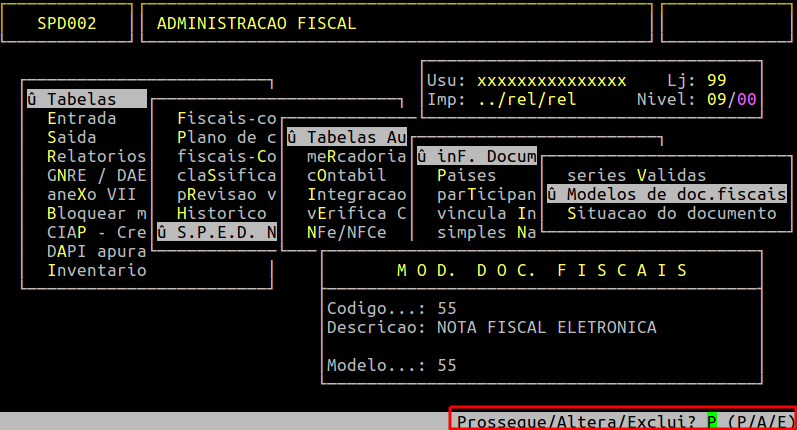Choose Relatorios in the main menu
Image resolution: width=797 pixels, height=430 pixels.
[x=97, y=156]
